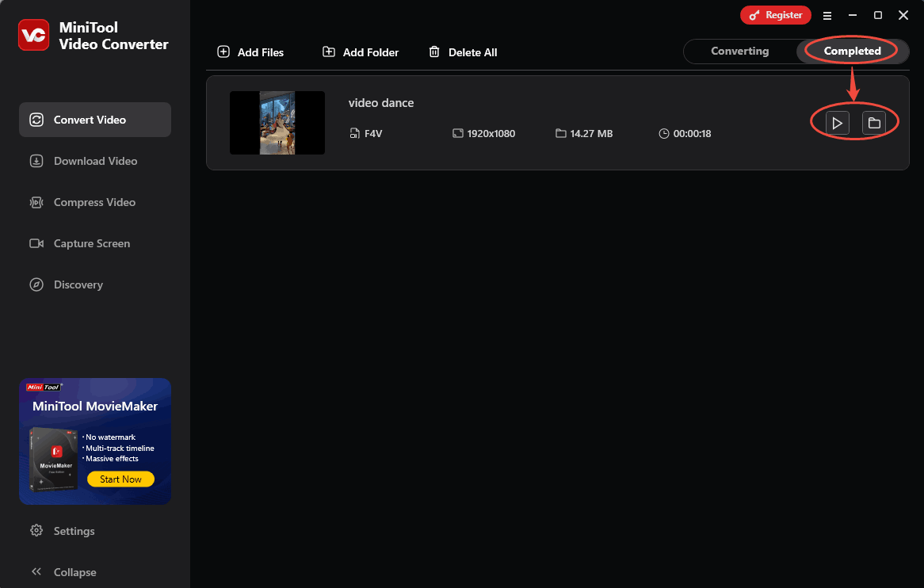Click the video dance file name
The height and width of the screenshot is (588, 924).
pos(380,103)
